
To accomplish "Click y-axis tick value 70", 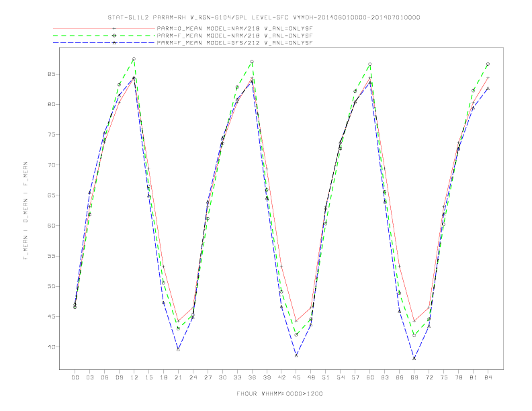I will tap(52, 165).
